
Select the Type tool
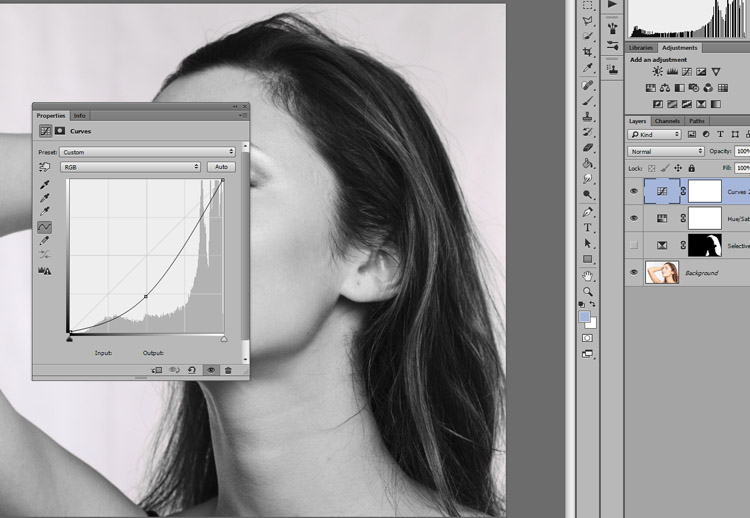(x=587, y=228)
